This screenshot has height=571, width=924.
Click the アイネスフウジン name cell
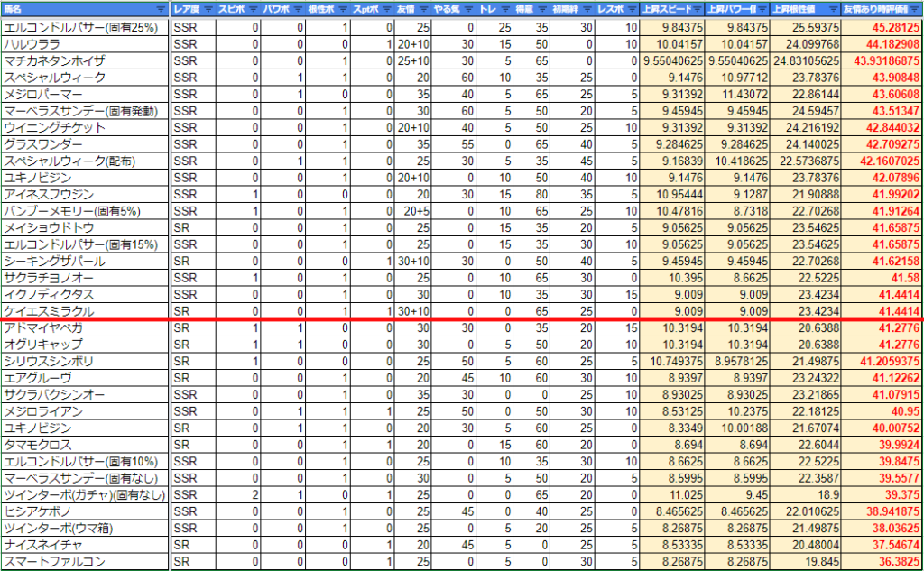(x=86, y=195)
